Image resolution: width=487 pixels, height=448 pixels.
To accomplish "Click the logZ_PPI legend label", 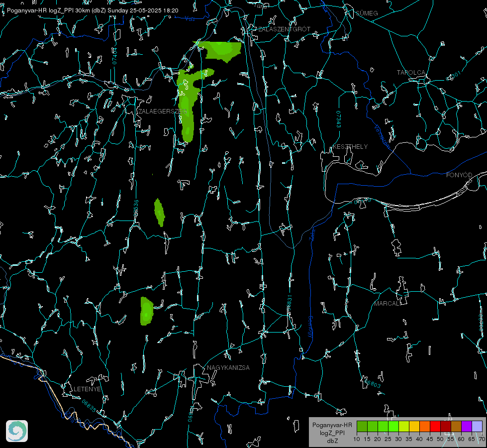I will point(332,433).
